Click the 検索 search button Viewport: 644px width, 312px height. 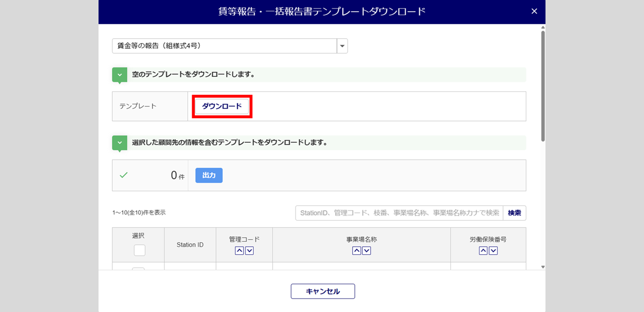point(514,213)
